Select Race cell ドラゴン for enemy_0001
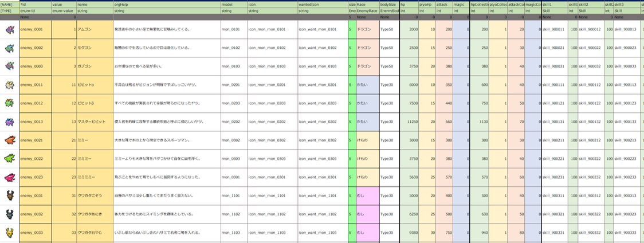This screenshot has height=243, width=644. [x=368, y=30]
